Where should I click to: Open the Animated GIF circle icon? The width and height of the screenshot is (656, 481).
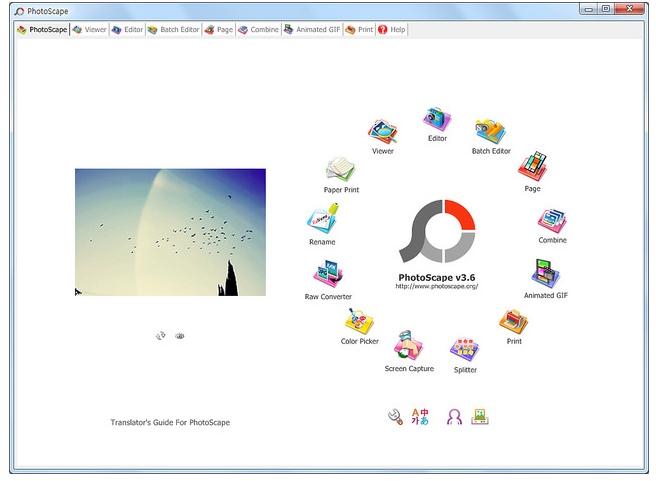pyautogui.click(x=545, y=274)
